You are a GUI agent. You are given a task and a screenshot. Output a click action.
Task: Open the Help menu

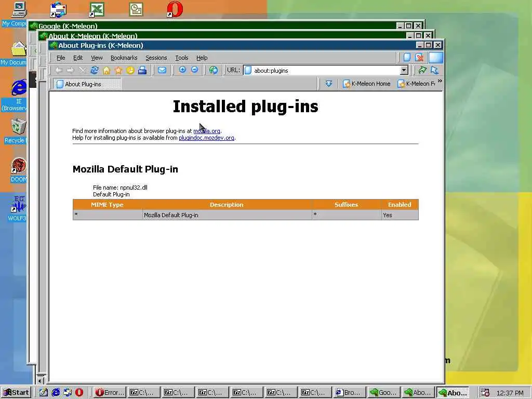click(x=202, y=58)
